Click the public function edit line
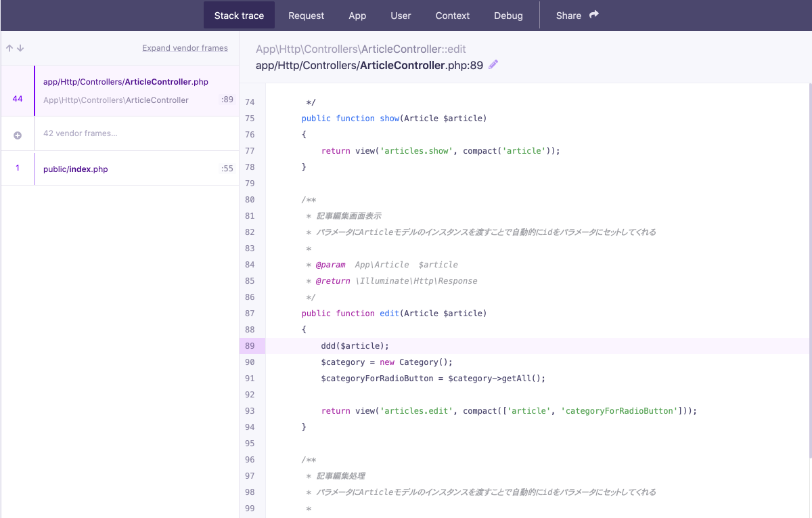 click(x=394, y=314)
